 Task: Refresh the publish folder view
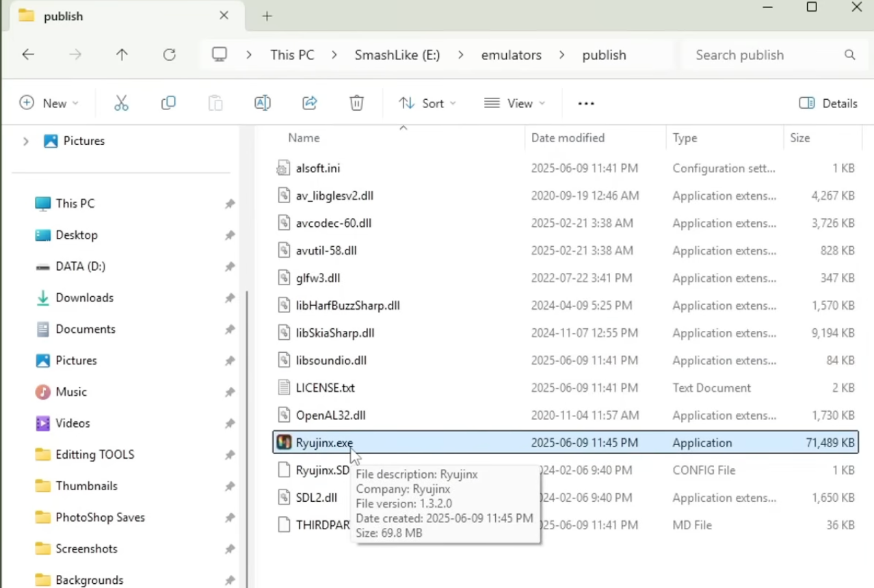click(170, 55)
